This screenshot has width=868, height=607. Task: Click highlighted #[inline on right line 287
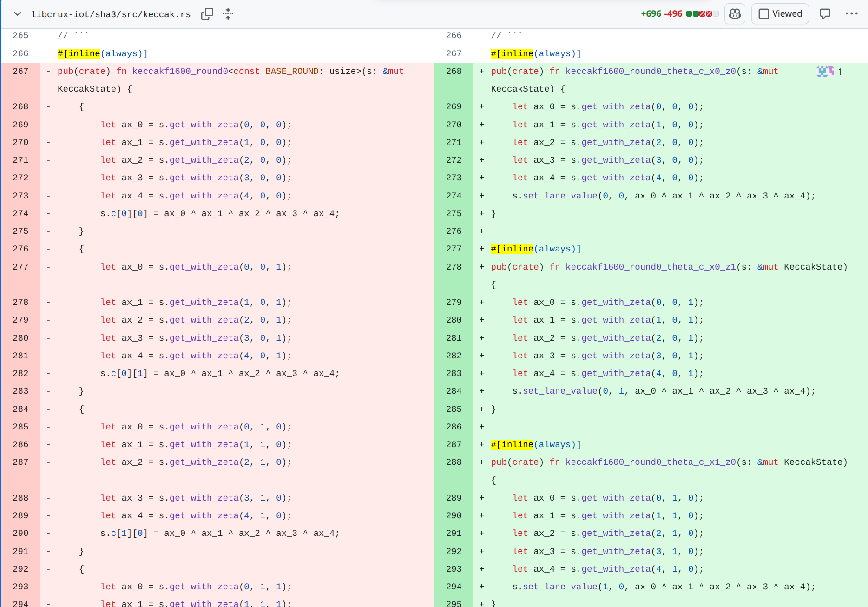pos(512,444)
